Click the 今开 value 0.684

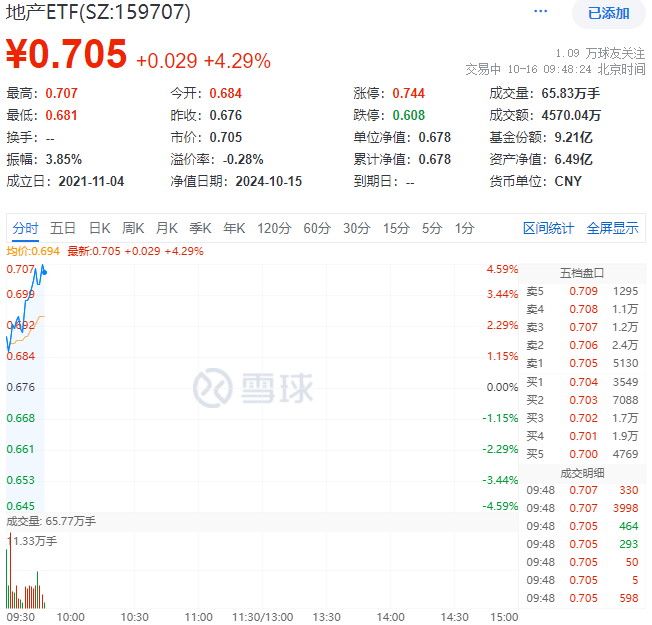(225, 93)
